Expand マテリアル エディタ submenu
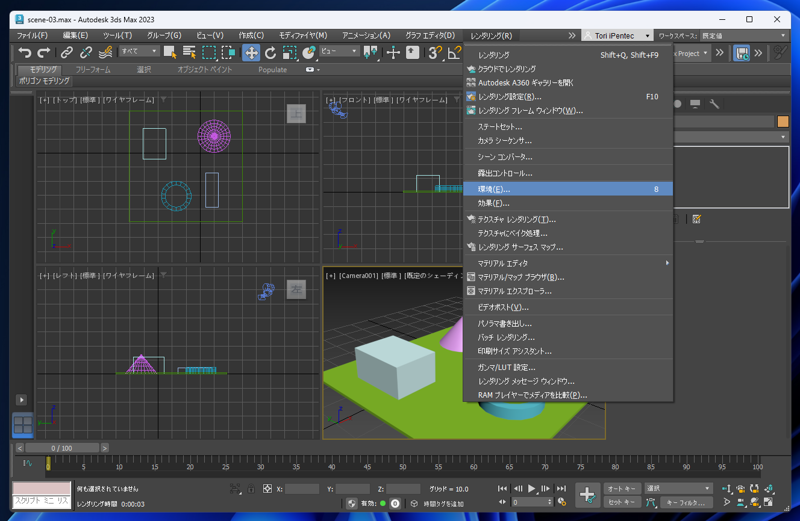The width and height of the screenshot is (800, 521). point(568,263)
